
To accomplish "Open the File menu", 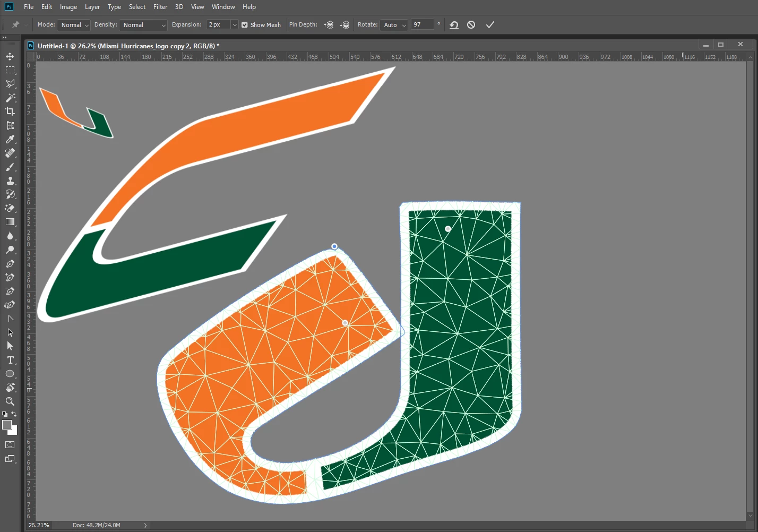I will pyautogui.click(x=29, y=7).
